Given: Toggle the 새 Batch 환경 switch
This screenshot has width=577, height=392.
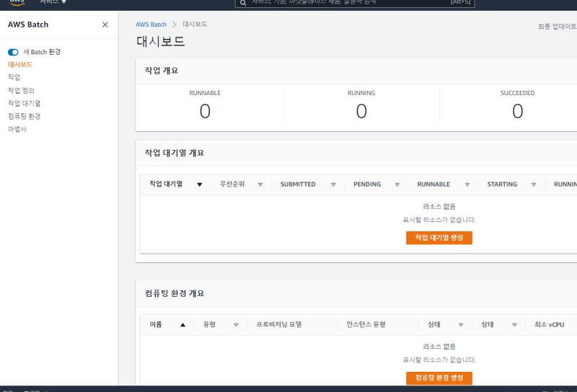Looking at the screenshot, I should [13, 52].
